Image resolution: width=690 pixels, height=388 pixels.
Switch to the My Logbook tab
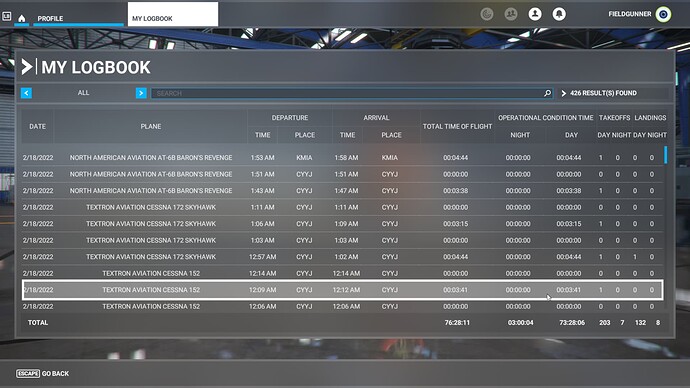(x=172, y=15)
